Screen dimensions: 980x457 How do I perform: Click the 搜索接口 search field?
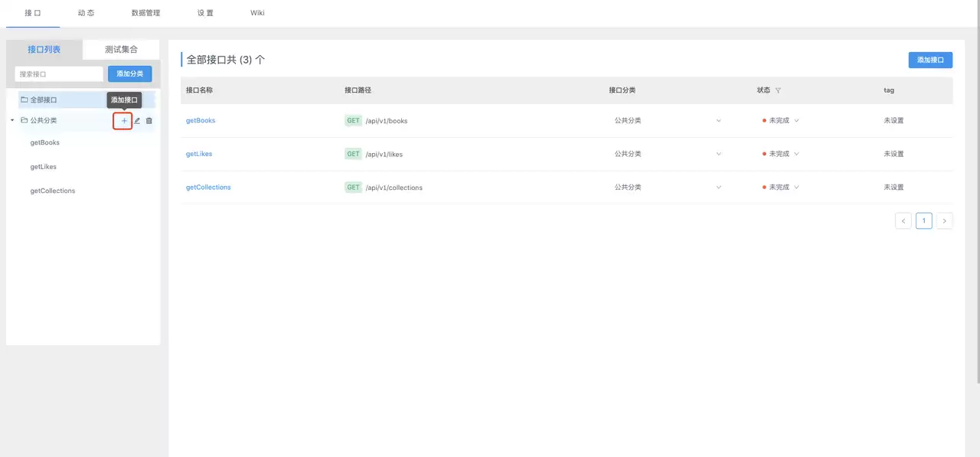[x=59, y=74]
